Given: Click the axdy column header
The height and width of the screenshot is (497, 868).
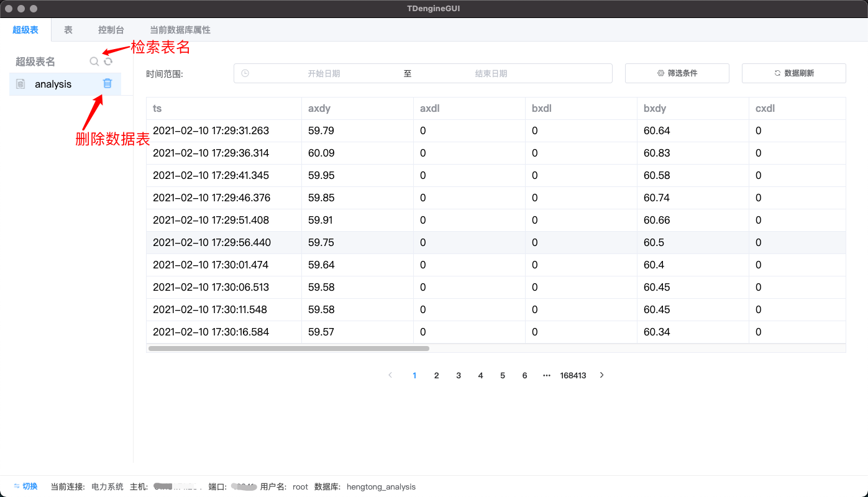Looking at the screenshot, I should click(357, 108).
